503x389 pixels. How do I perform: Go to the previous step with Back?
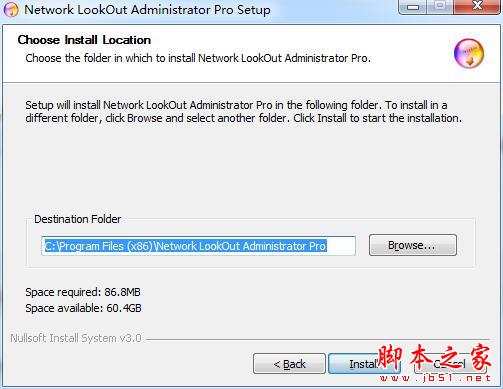point(289,364)
